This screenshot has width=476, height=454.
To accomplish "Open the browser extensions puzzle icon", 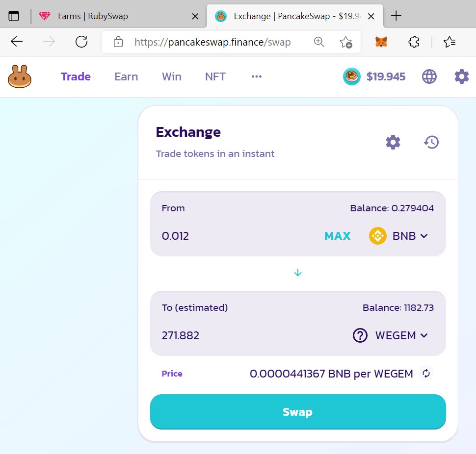I will point(414,42).
